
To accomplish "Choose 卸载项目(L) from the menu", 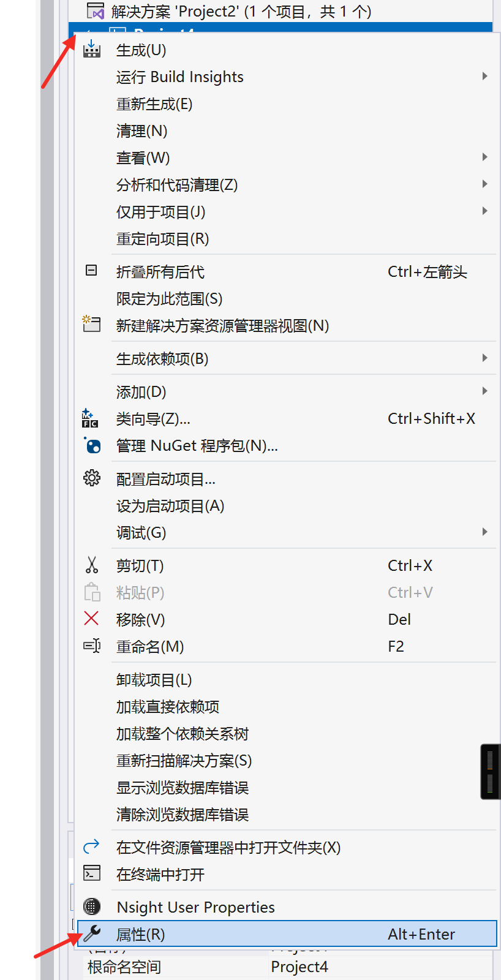I will [154, 680].
